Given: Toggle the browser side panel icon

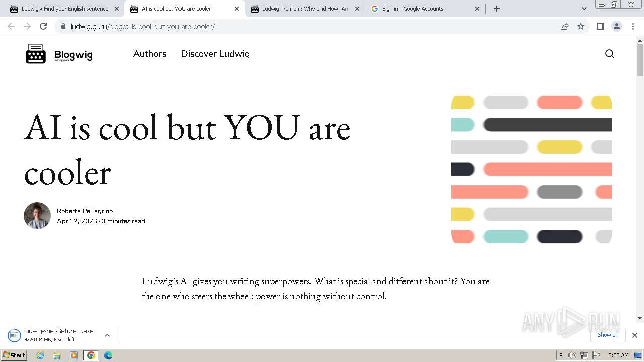Looking at the screenshot, I should coord(600,26).
